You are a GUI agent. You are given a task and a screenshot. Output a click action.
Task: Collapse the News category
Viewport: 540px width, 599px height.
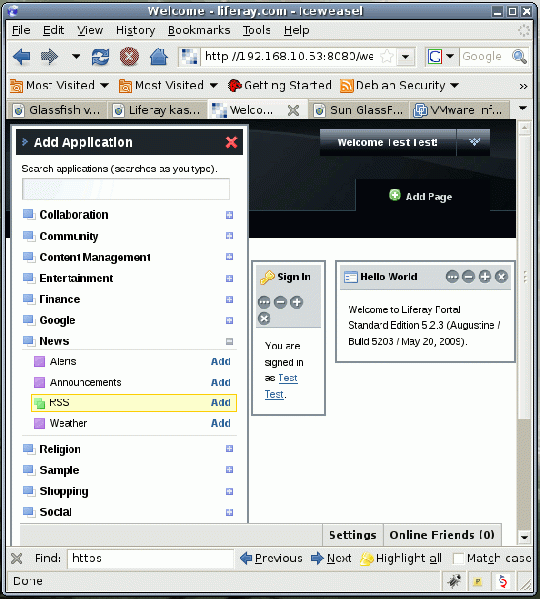coord(229,342)
